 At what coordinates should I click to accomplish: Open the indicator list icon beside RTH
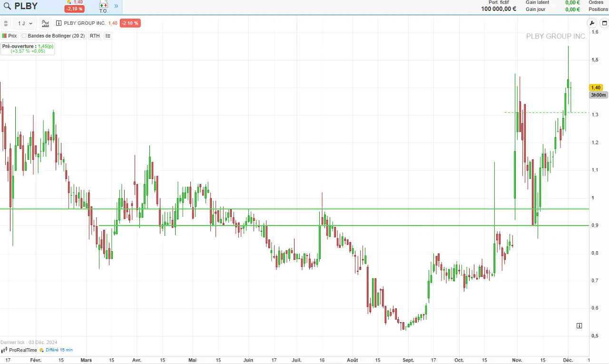click(108, 36)
